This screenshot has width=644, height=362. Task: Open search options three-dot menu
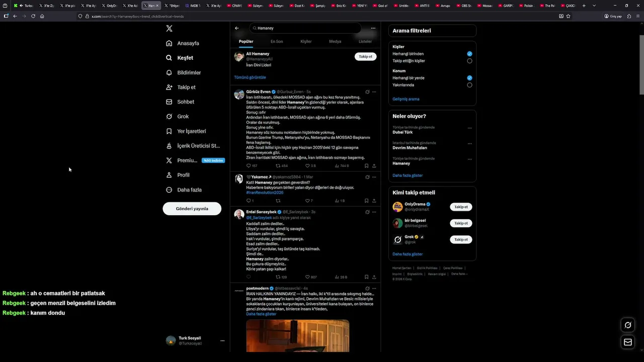pyautogui.click(x=373, y=28)
